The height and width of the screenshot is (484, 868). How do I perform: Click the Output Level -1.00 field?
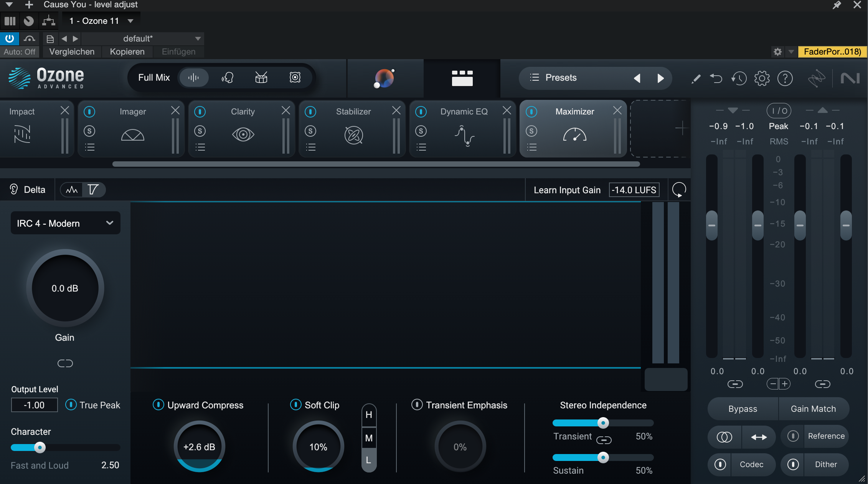tap(35, 405)
